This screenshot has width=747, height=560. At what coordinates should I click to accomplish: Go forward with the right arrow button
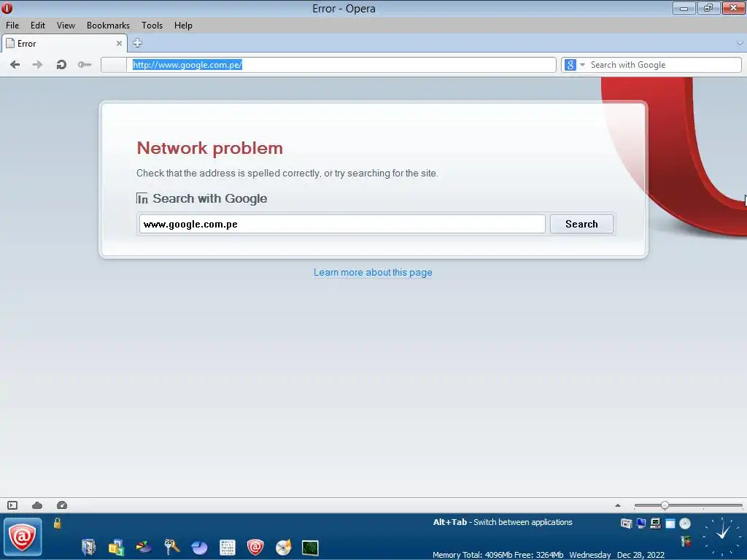pyautogui.click(x=37, y=65)
